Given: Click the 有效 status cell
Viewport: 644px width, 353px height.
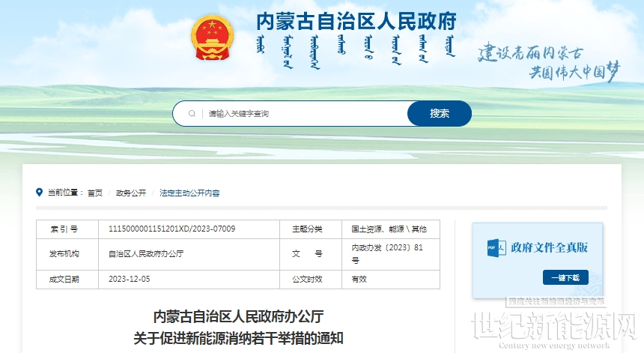Looking at the screenshot, I should click(391, 280).
